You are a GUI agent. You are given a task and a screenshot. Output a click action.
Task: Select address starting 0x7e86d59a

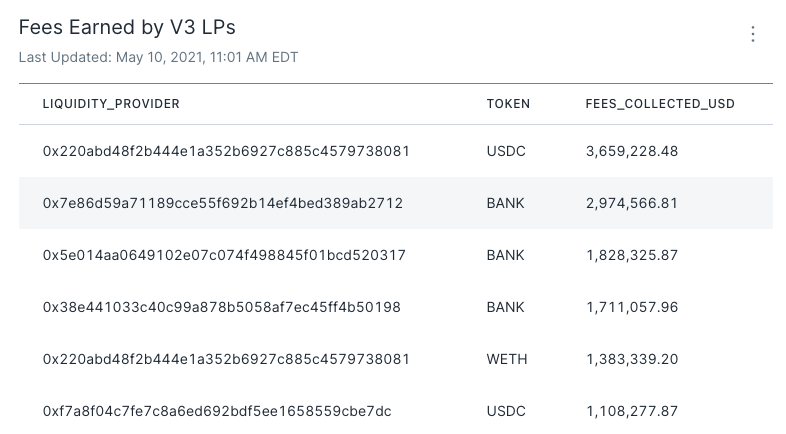223,203
